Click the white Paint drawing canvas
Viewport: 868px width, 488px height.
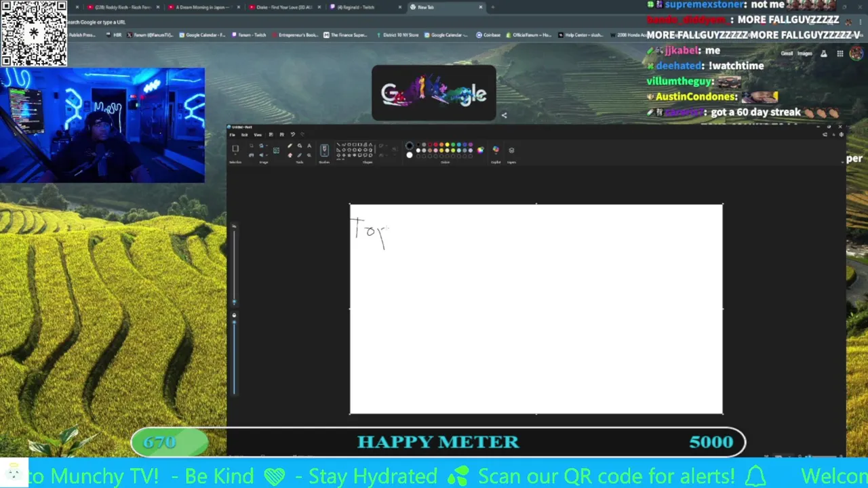(x=536, y=308)
